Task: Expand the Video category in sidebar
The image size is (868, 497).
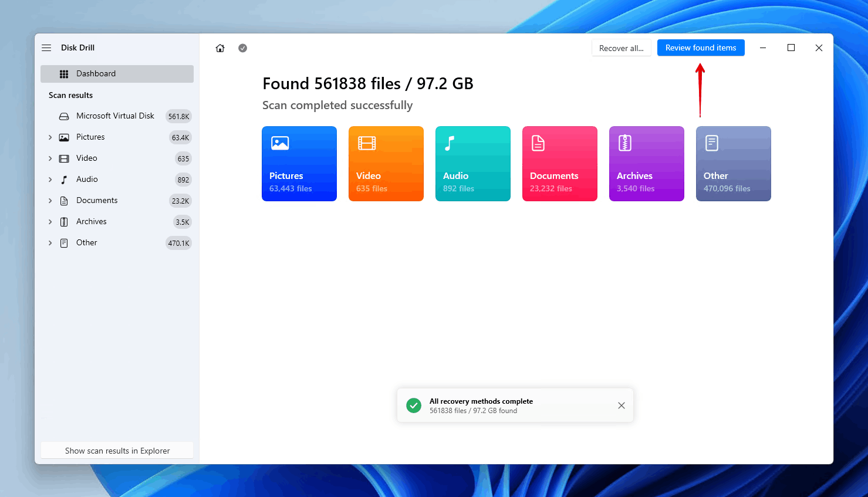Action: click(x=50, y=158)
